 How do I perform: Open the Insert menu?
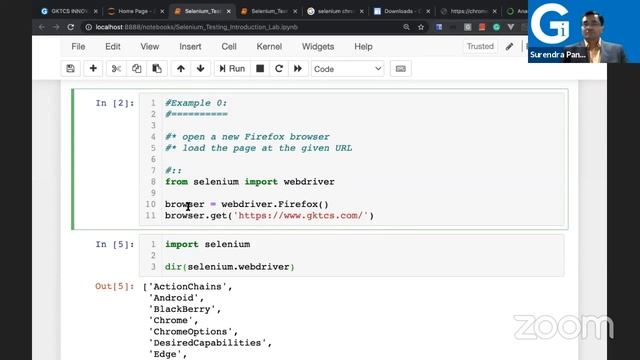click(x=190, y=47)
